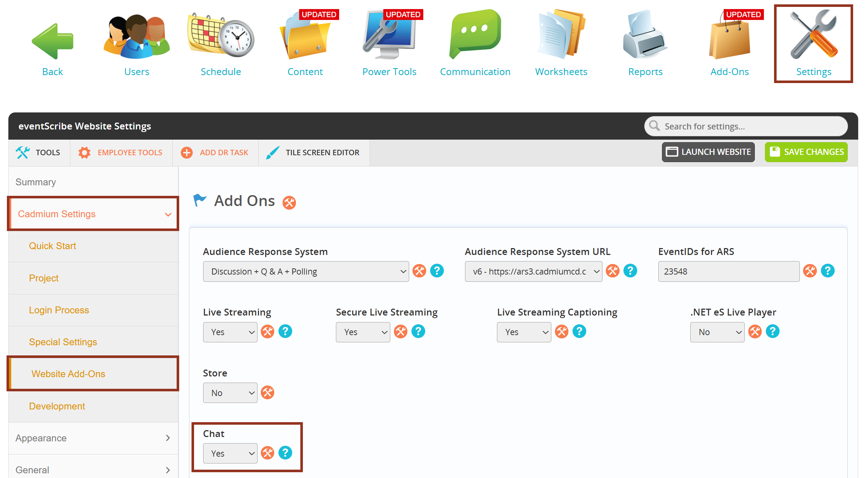Open the Schedule calendar icon
The image size is (868, 478).
pyautogui.click(x=221, y=36)
